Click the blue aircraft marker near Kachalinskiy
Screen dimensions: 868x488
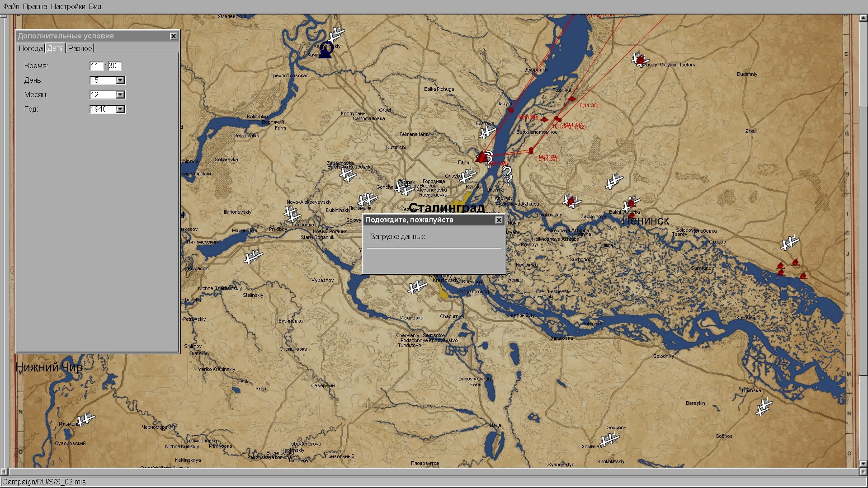325,51
